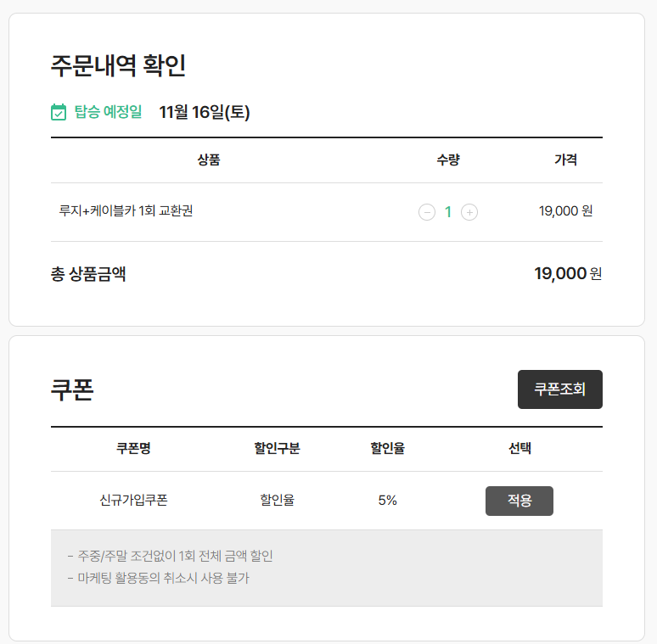Click the 상품 column header
This screenshot has width=657, height=644.
pos(209,160)
